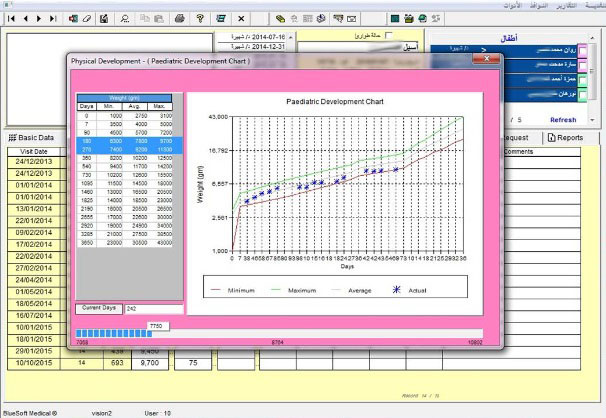Click the save diskette toolbar icon

(x=104, y=19)
